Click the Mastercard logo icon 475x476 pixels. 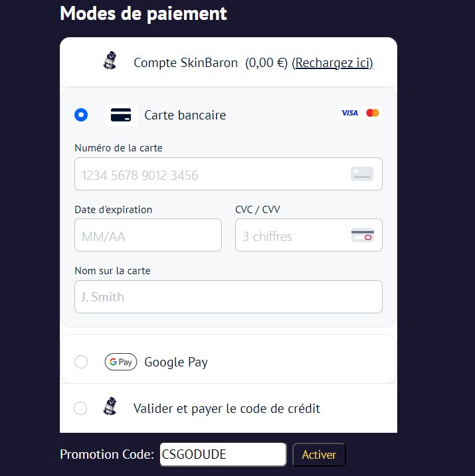tap(373, 114)
